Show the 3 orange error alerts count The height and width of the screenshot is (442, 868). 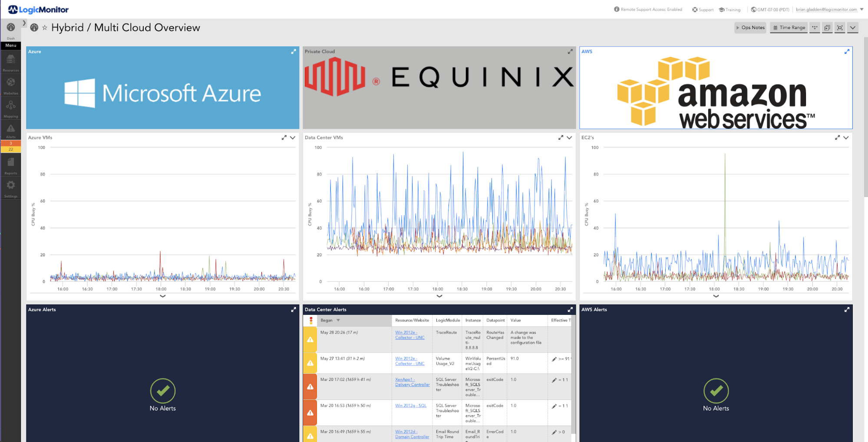(x=11, y=143)
